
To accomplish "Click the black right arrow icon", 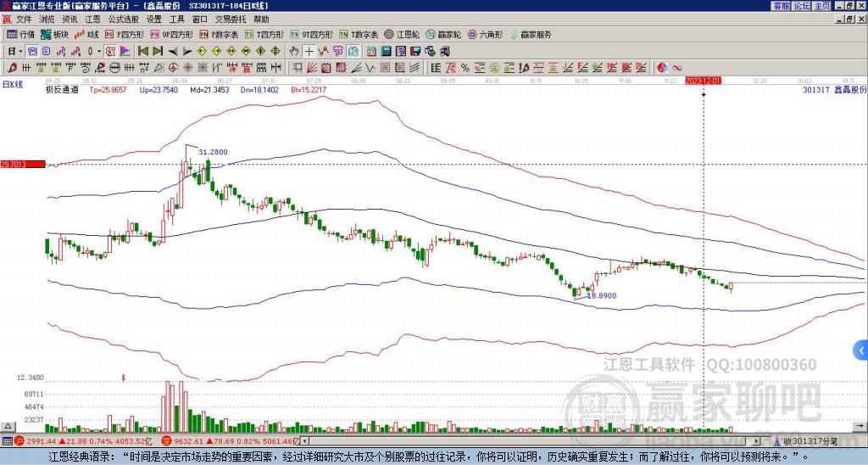I will [187, 52].
